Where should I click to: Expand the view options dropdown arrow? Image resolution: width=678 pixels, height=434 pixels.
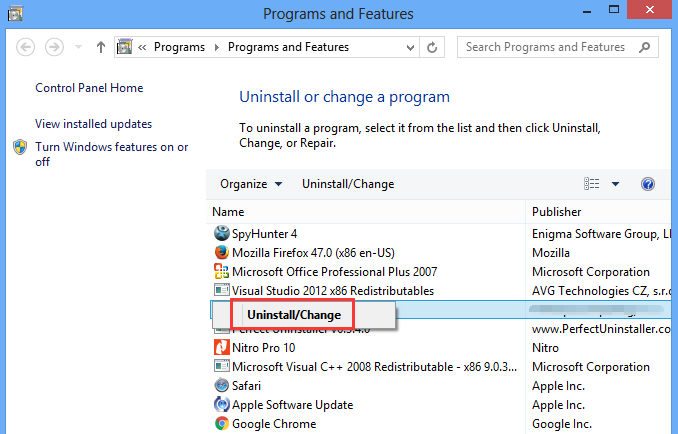(x=616, y=184)
